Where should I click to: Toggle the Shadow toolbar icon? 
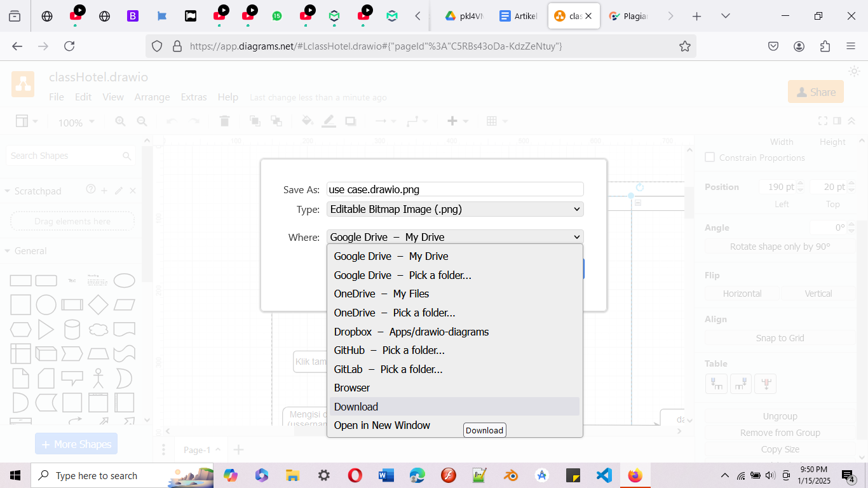tap(351, 121)
